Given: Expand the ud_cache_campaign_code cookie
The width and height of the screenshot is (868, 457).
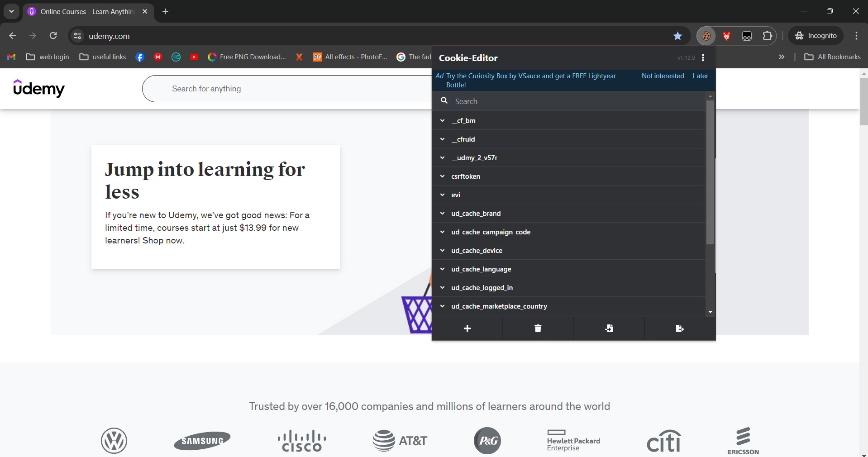Looking at the screenshot, I should point(569,232).
